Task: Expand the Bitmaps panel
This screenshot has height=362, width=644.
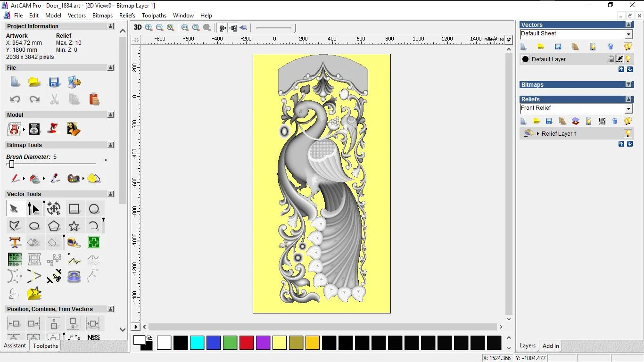Action: pyautogui.click(x=629, y=85)
